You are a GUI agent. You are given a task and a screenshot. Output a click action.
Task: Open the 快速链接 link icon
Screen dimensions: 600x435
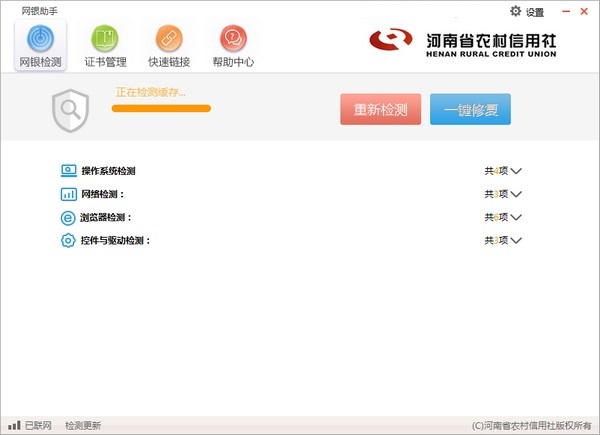point(168,40)
